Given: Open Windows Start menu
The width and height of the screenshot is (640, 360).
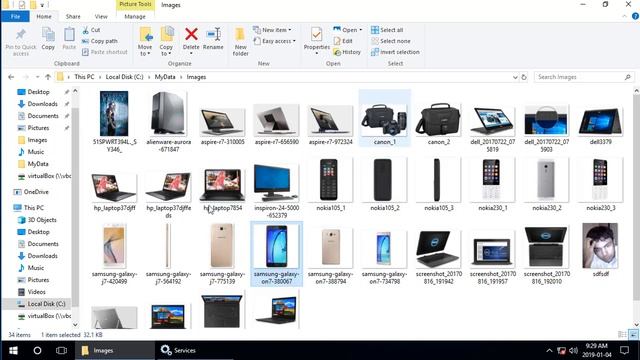Looking at the screenshot, I should (x=13, y=350).
